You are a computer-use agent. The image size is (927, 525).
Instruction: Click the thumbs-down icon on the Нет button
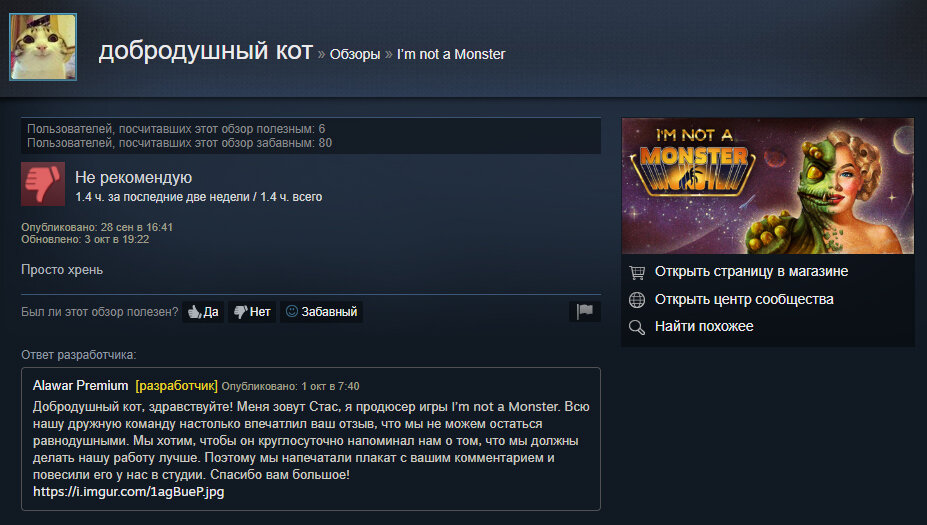click(240, 312)
